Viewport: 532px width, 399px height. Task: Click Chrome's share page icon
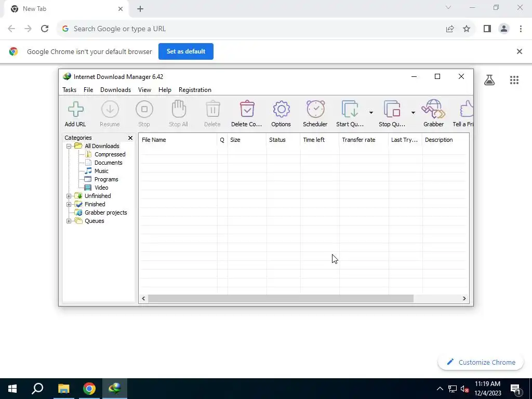tap(450, 29)
